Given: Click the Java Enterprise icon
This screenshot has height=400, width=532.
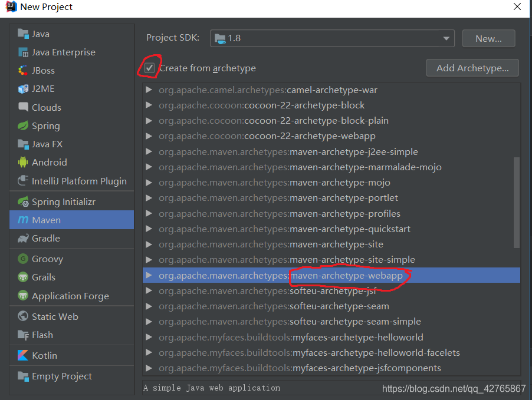Looking at the screenshot, I should click(x=23, y=52).
